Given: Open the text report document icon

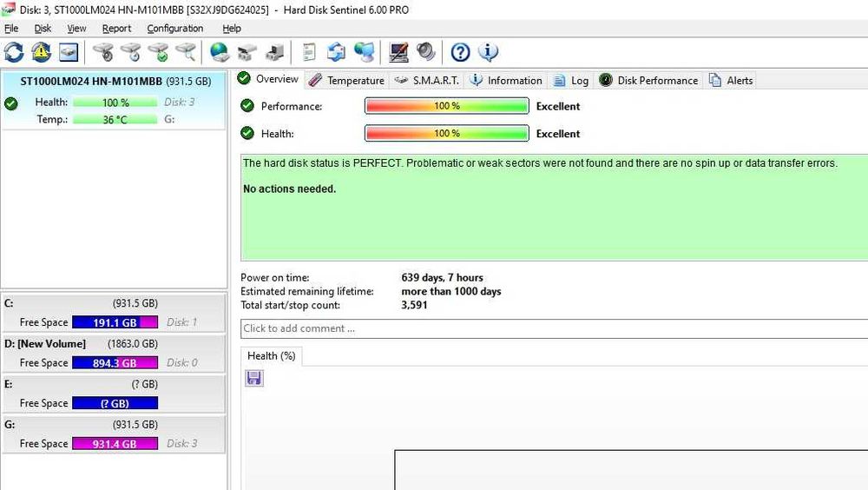Looking at the screenshot, I should point(309,52).
